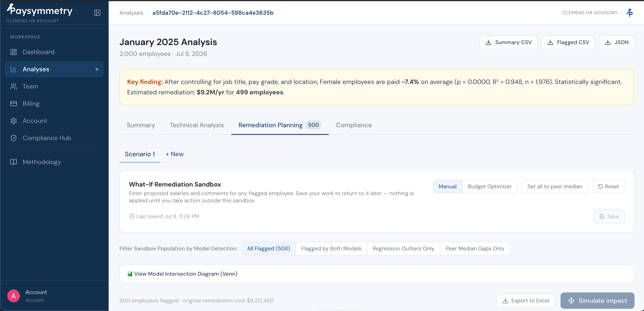Download the Summary CSV

point(508,42)
